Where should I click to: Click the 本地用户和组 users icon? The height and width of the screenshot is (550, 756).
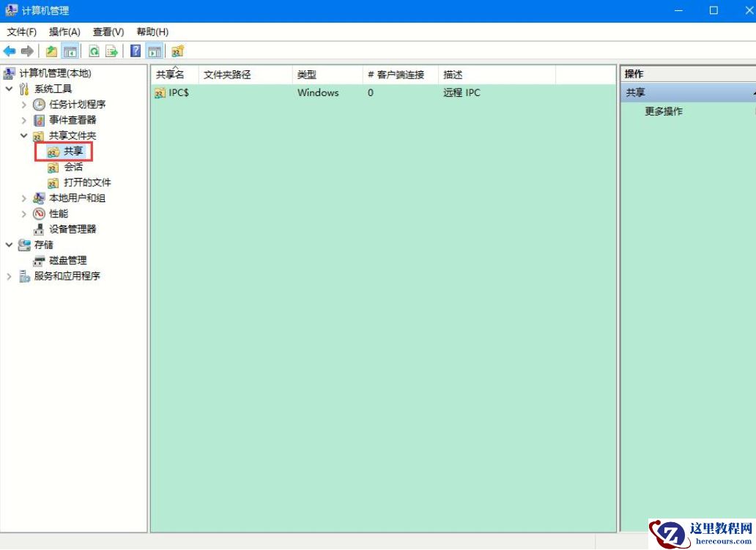39,198
